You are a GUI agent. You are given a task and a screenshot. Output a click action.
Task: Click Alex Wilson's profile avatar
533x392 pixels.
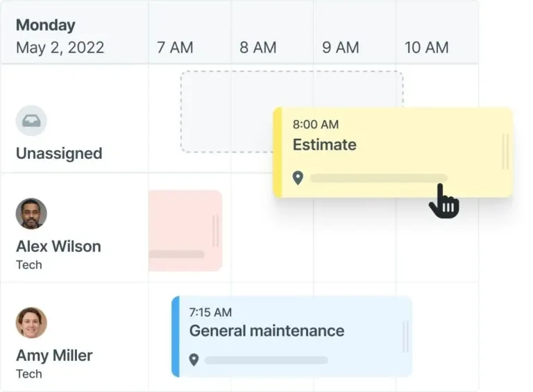pos(31,214)
